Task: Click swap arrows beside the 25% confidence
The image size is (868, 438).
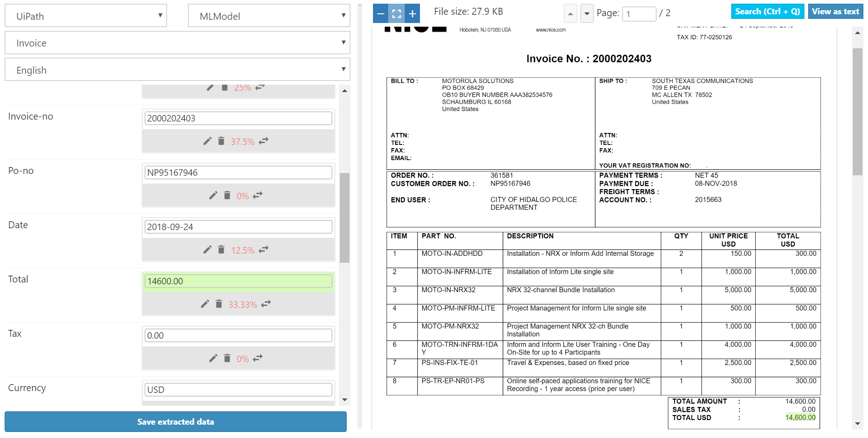Action: (260, 87)
